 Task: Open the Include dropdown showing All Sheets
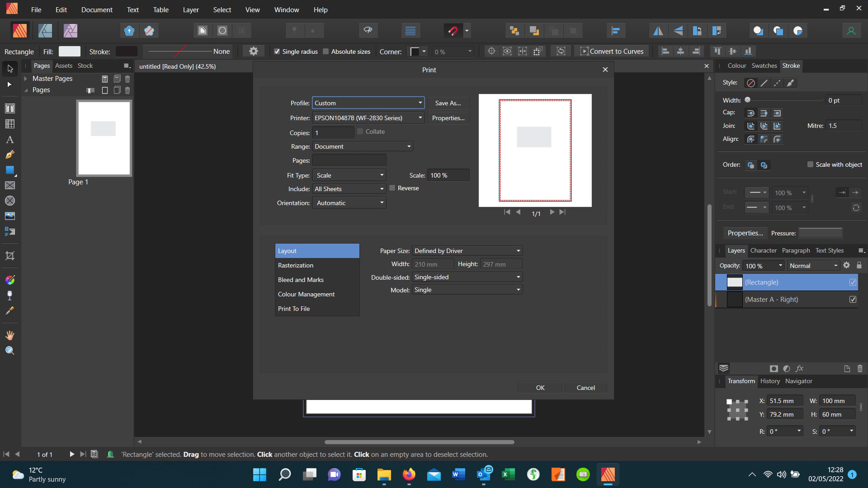[349, 189]
